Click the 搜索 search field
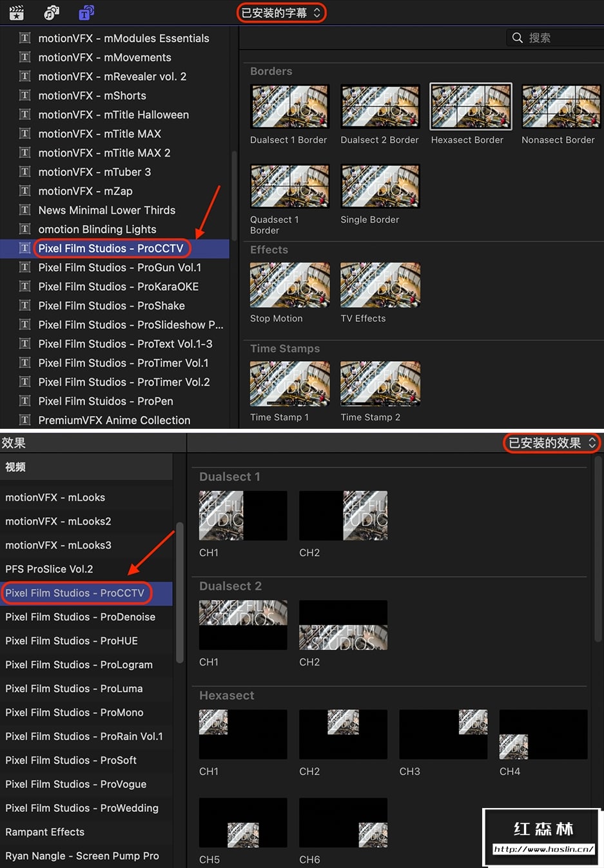Screen dimensions: 604x868 pos(556,38)
